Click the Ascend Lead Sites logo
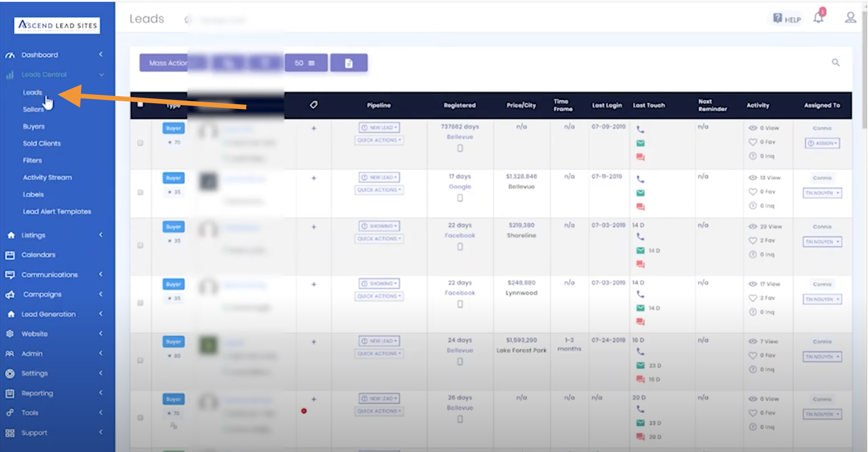 58,26
